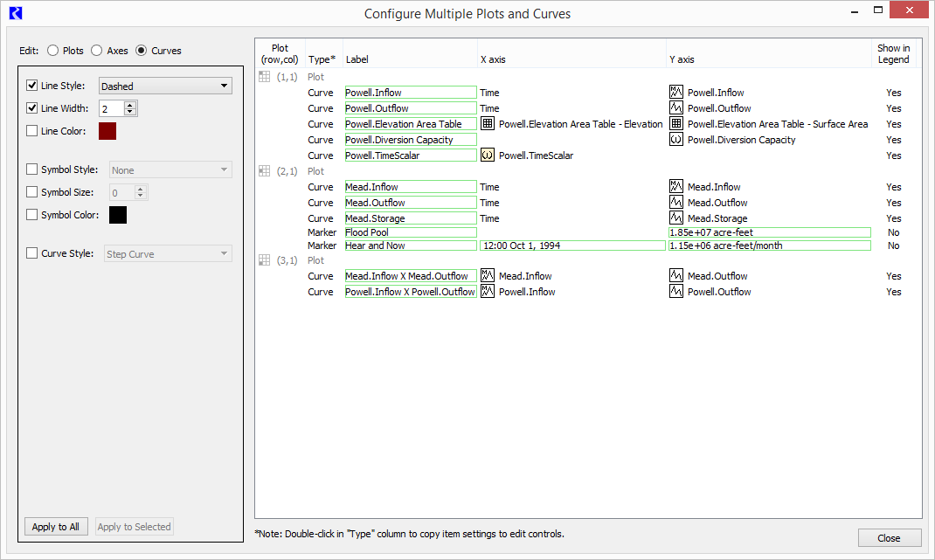This screenshot has width=935, height=560.
Task: Click the Curve type cell for Powell.Diversion Capacity
Action: 320,140
